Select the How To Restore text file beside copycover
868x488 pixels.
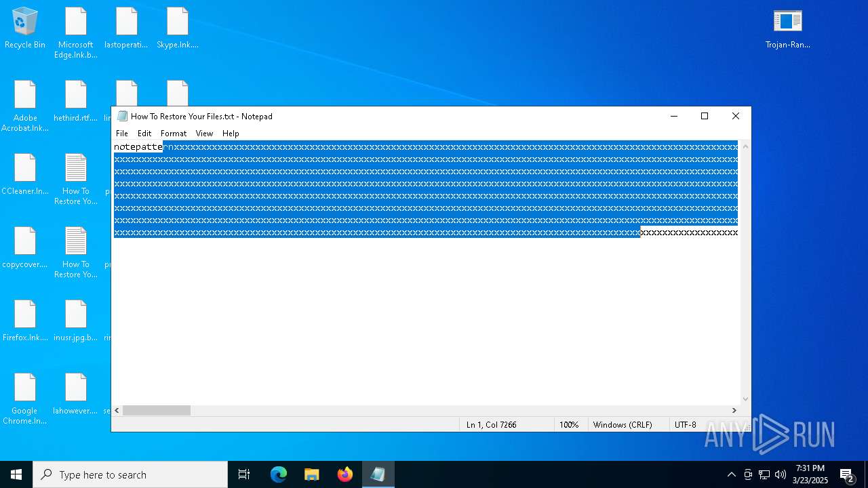coord(76,253)
